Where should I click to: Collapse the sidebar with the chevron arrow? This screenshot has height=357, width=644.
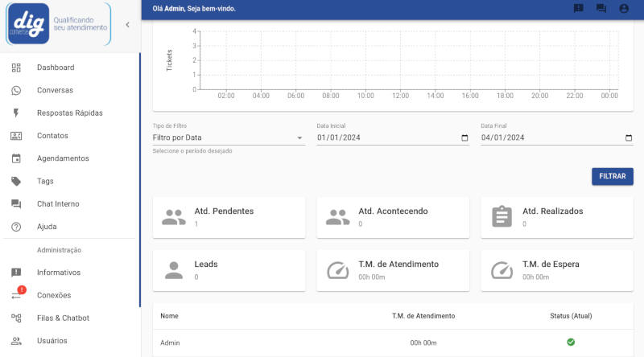click(128, 25)
